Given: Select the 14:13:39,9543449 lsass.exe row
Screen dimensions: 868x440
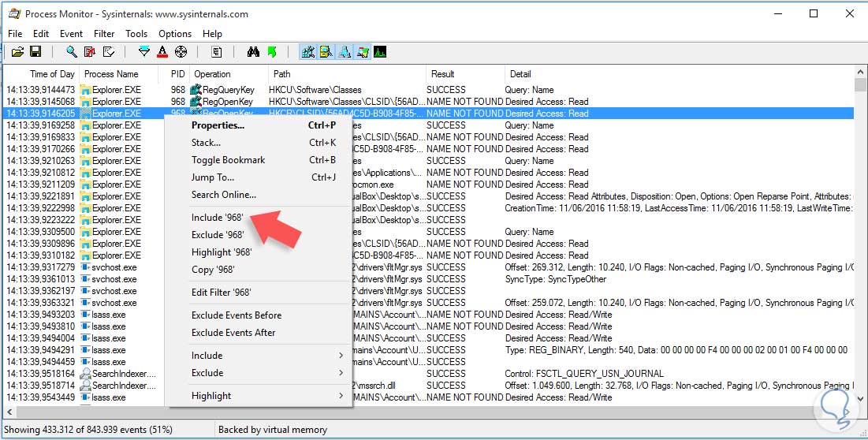Looking at the screenshot, I should click(x=428, y=397).
